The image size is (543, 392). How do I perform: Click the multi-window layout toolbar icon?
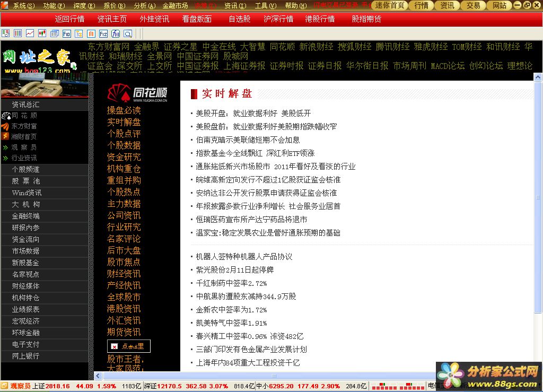tap(55, 33)
